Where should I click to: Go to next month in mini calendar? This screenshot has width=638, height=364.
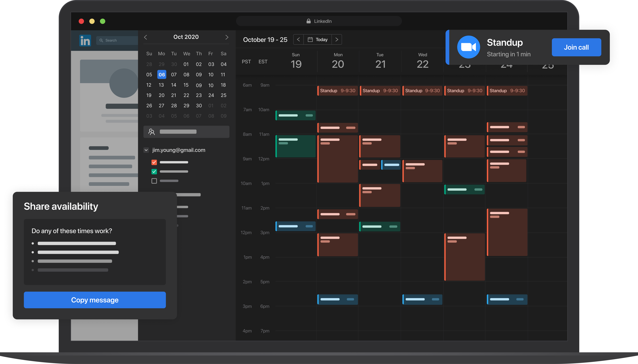click(x=227, y=37)
